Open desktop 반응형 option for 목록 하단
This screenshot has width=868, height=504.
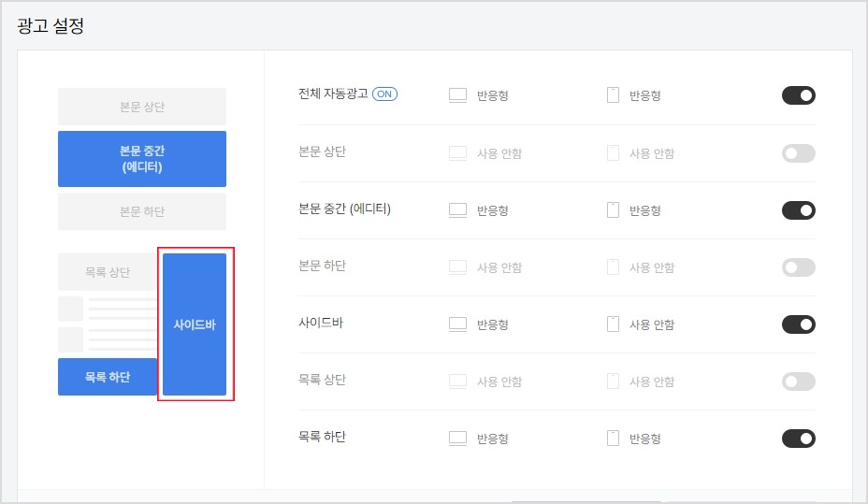[x=493, y=439]
